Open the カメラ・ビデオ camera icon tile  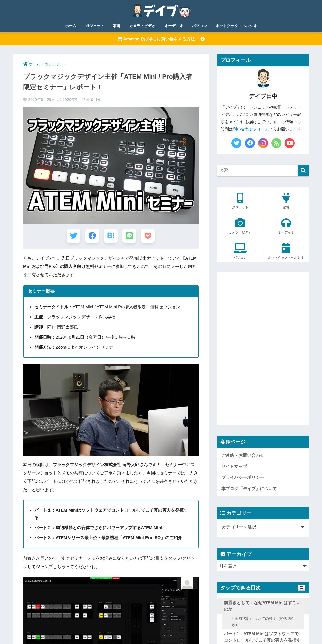click(x=240, y=224)
